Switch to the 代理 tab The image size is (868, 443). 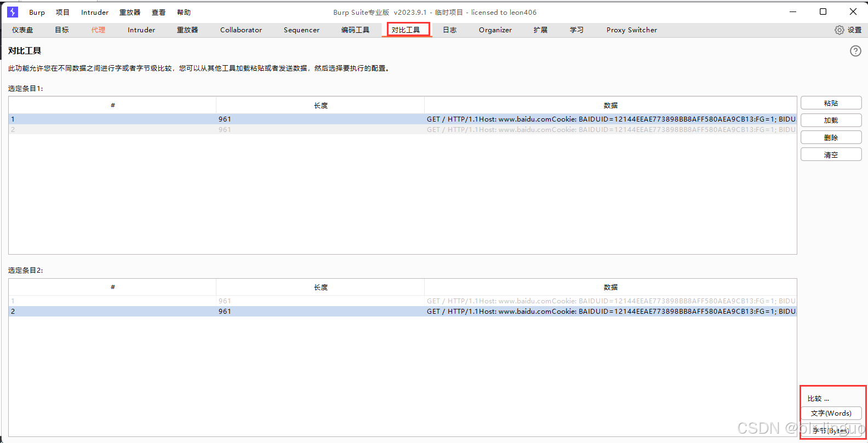click(x=98, y=30)
